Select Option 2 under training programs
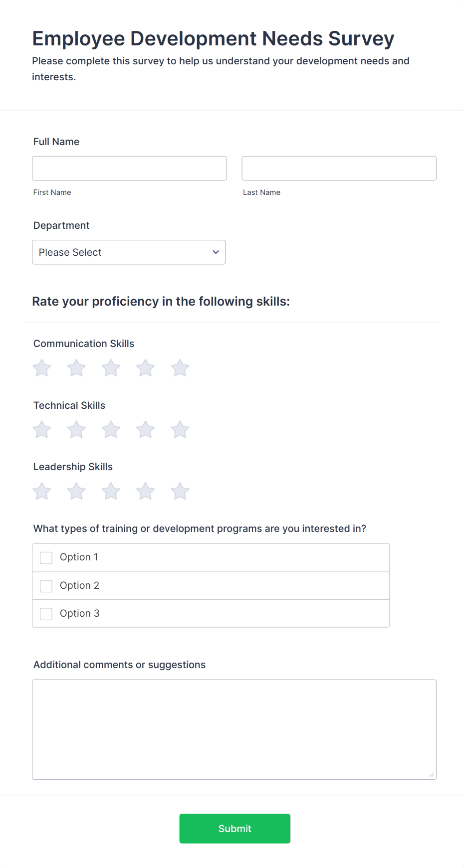This screenshot has width=464, height=868. point(46,585)
